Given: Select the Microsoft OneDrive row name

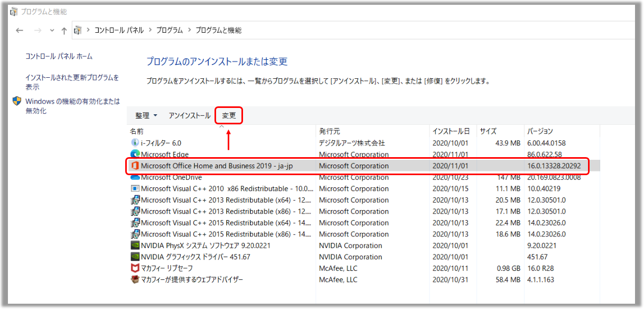Looking at the screenshot, I should click(171, 178).
